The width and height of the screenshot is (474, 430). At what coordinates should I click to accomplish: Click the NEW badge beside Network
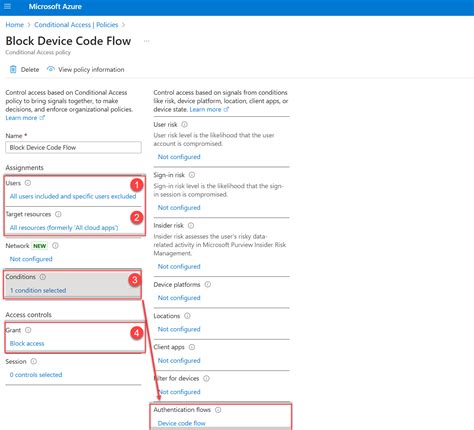pos(40,246)
